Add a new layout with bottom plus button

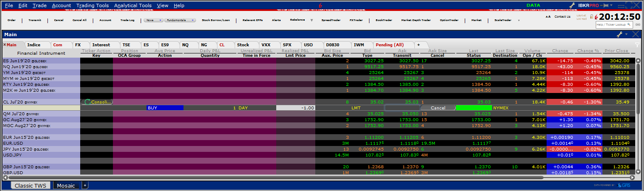(85, 186)
